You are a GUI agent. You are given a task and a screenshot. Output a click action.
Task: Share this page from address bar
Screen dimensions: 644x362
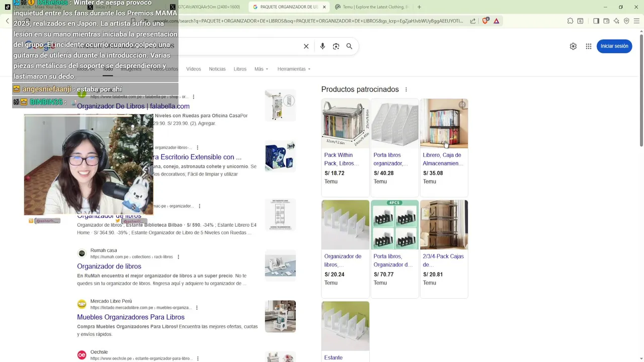473,21
